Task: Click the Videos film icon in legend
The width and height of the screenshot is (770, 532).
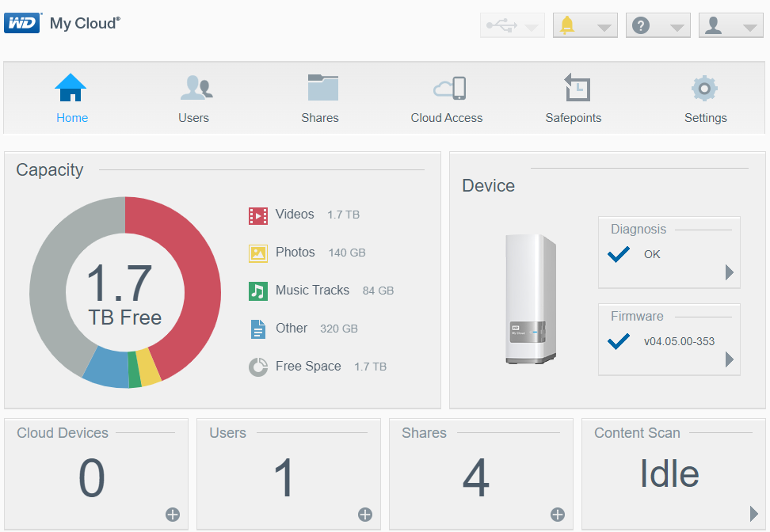Action: (x=257, y=216)
